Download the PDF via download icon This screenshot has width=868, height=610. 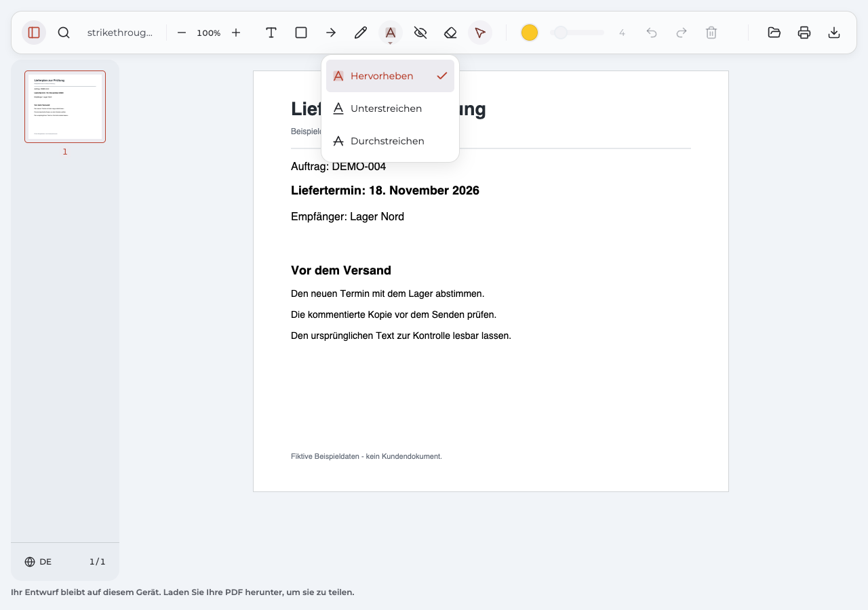coord(834,33)
